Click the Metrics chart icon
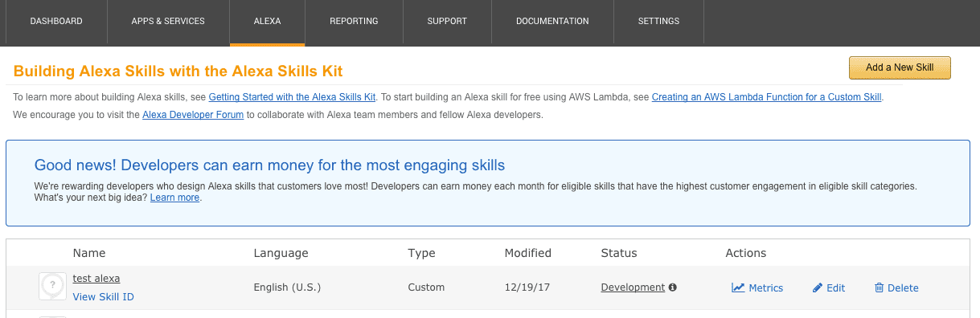 click(x=738, y=287)
